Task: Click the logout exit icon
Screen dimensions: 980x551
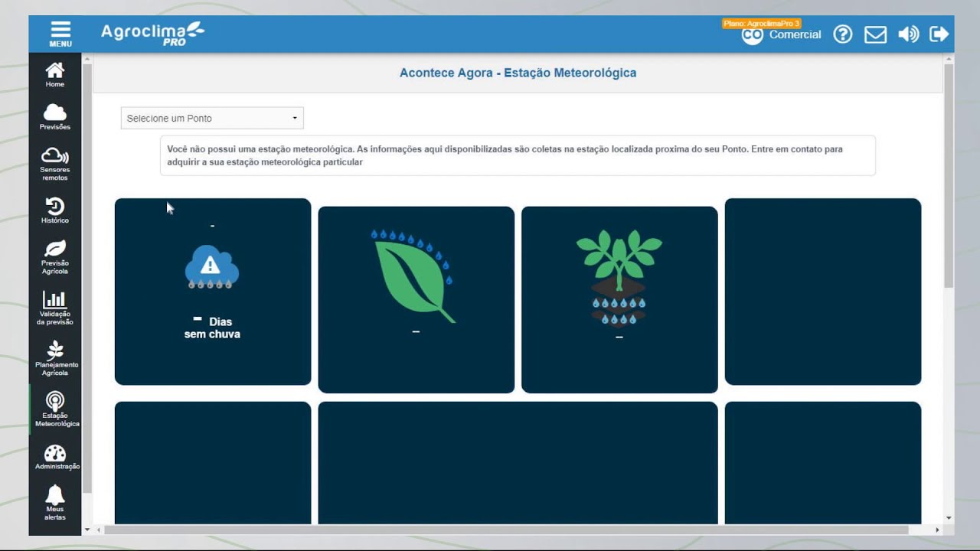Action: (x=939, y=34)
